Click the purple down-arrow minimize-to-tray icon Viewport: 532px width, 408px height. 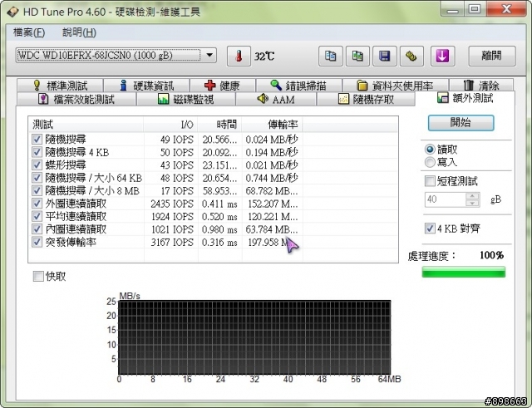coord(442,56)
